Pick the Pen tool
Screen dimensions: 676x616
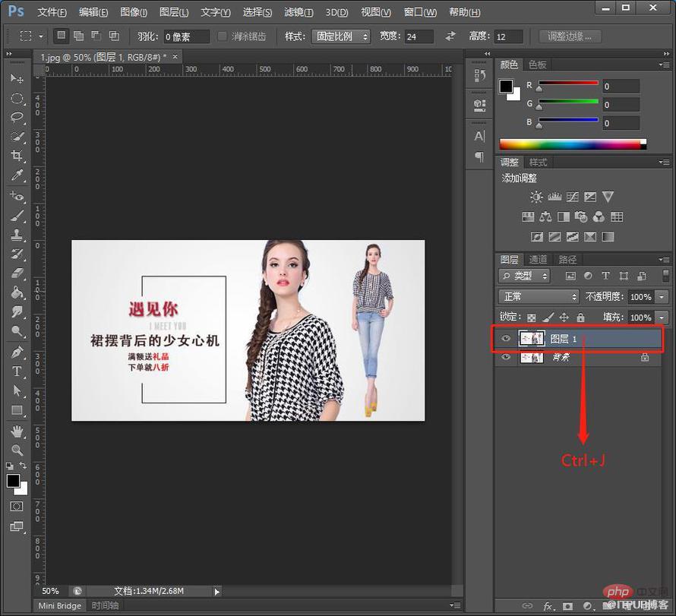pos(17,352)
